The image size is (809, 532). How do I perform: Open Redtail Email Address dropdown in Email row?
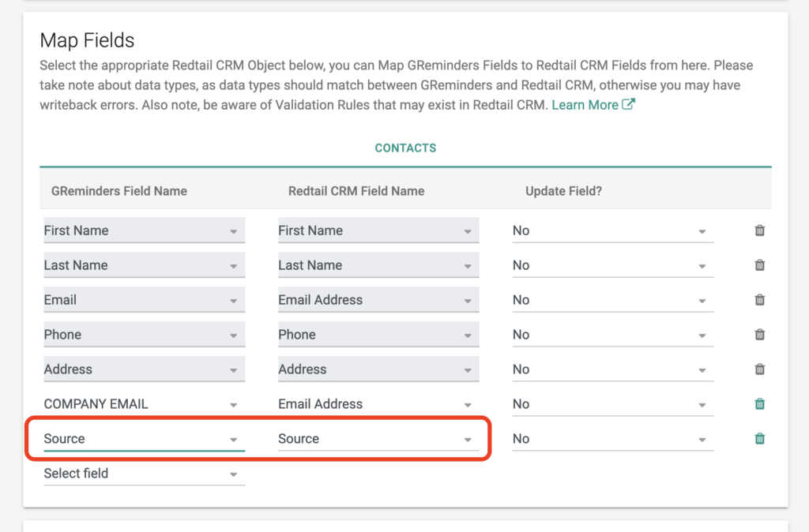pyautogui.click(x=378, y=299)
